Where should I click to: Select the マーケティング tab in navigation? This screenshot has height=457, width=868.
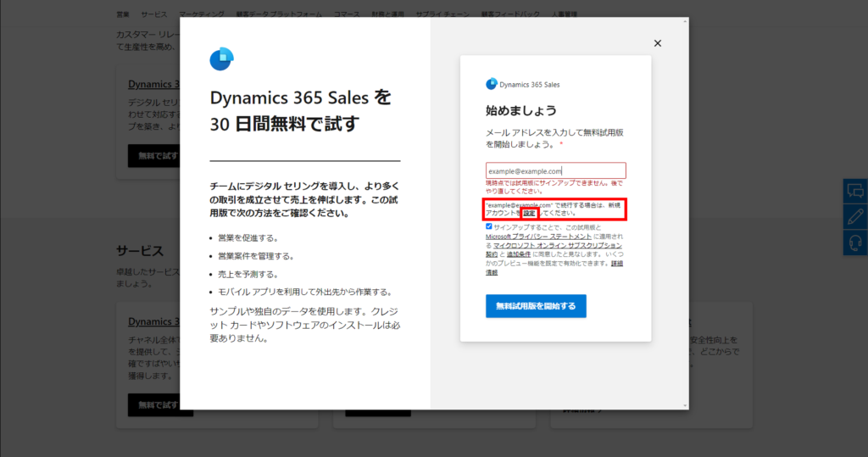click(202, 14)
